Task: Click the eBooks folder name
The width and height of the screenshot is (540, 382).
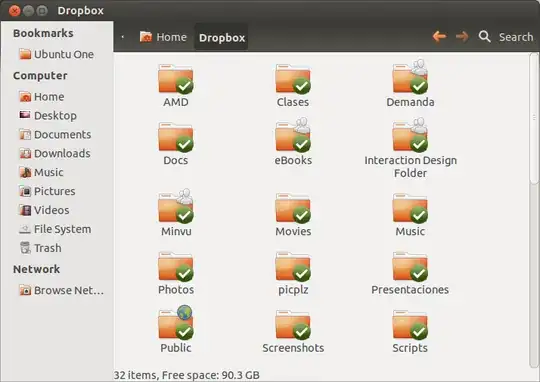Action: [x=293, y=160]
